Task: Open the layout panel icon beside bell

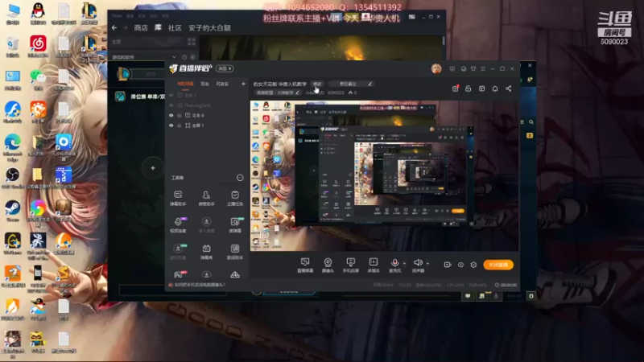Action: tap(481, 88)
